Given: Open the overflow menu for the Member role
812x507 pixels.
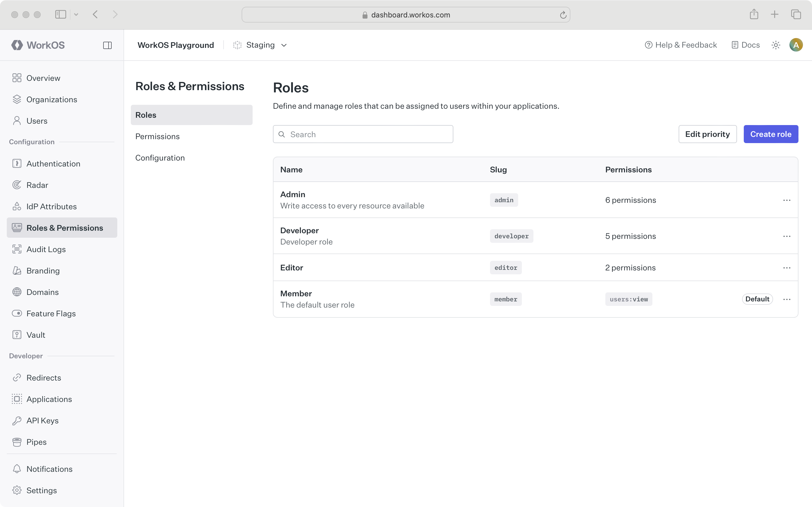Looking at the screenshot, I should tap(787, 299).
